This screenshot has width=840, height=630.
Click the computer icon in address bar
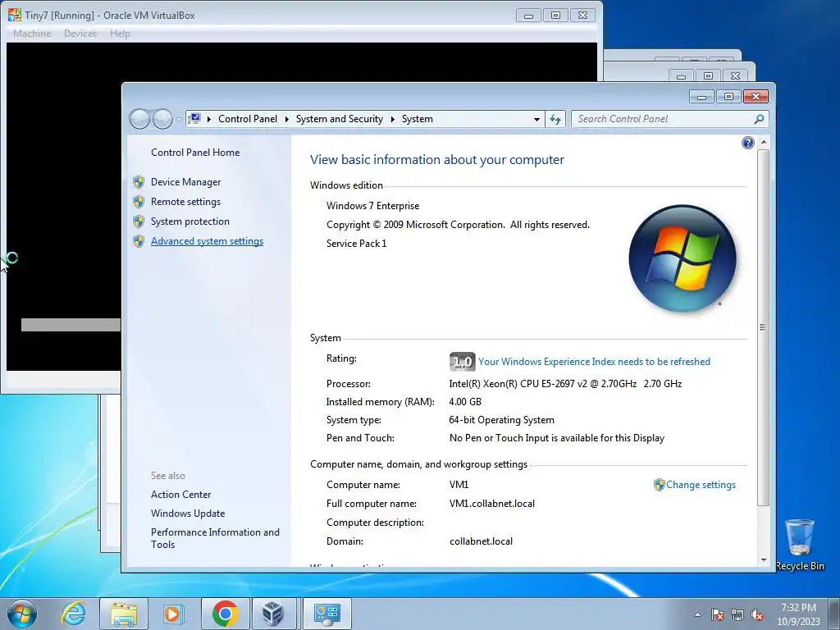coord(195,118)
